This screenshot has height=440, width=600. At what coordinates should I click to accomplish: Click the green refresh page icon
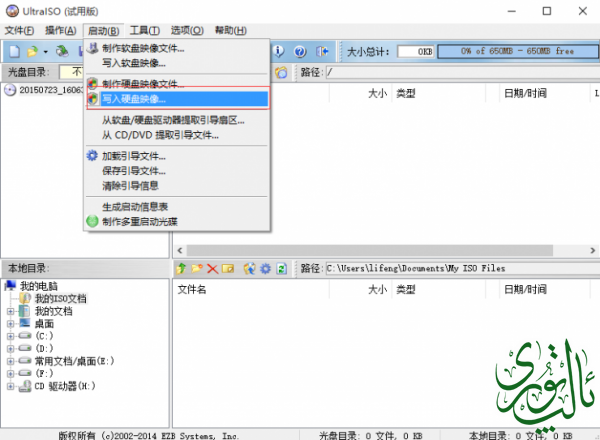[282, 269]
